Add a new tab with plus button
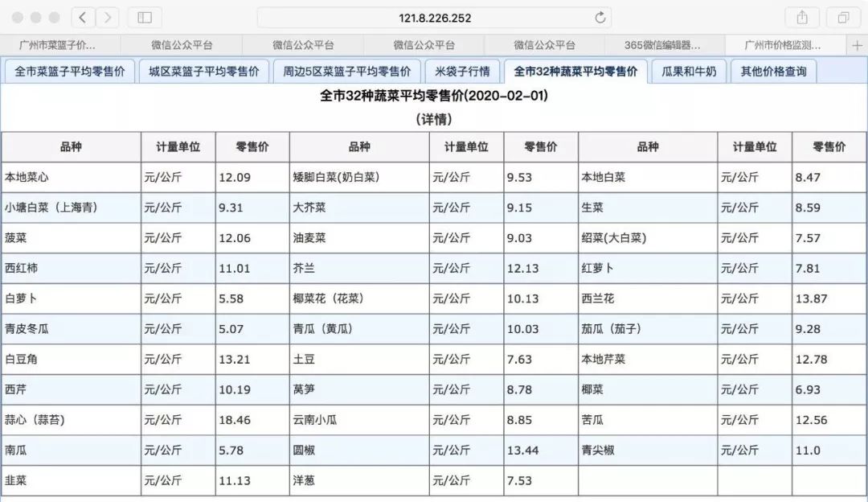Viewport: 868px width, 502px height. pos(857,45)
